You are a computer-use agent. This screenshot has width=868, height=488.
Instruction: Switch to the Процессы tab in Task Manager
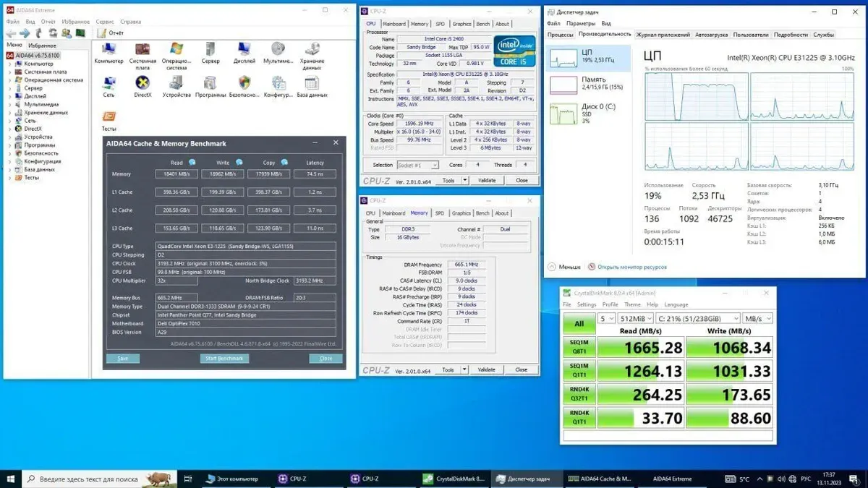561,35
